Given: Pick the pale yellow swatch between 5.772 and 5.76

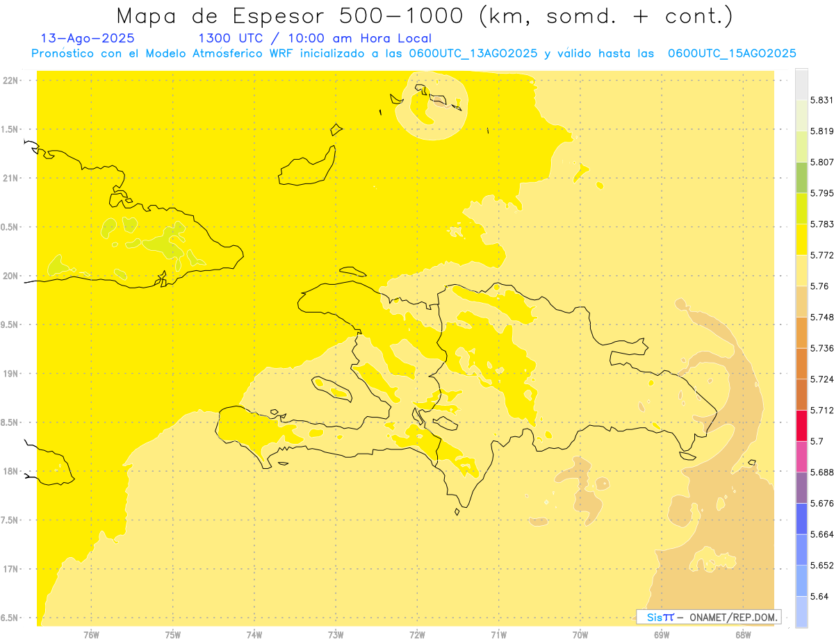Looking at the screenshot, I should (x=801, y=270).
